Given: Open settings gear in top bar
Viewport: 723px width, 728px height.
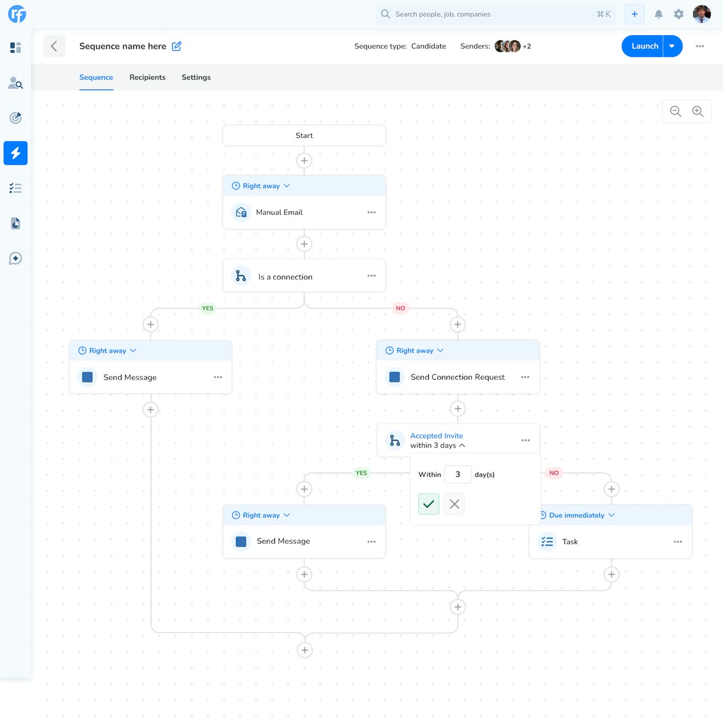Looking at the screenshot, I should (x=679, y=14).
